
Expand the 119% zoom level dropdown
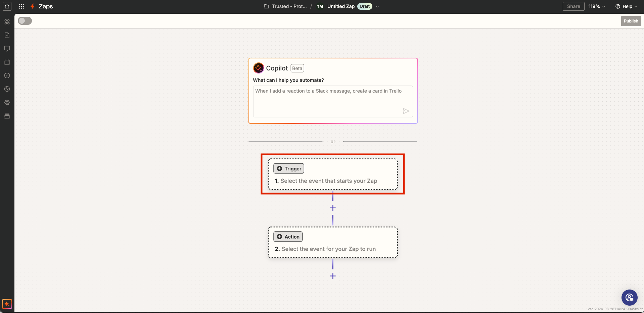tap(597, 6)
